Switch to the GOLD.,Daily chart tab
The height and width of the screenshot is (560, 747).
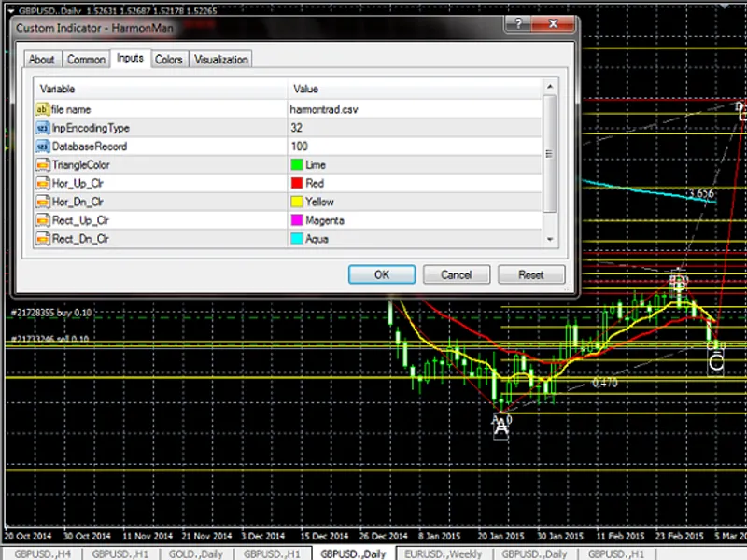196,553
